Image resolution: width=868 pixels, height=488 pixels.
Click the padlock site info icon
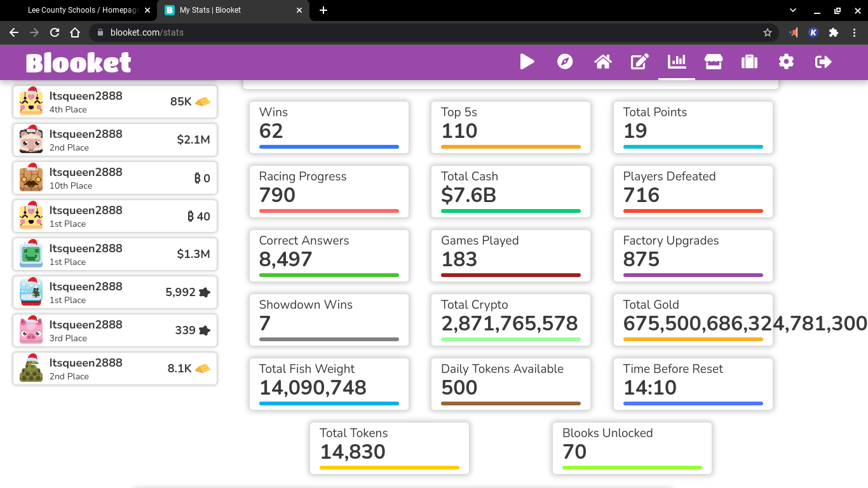click(100, 32)
